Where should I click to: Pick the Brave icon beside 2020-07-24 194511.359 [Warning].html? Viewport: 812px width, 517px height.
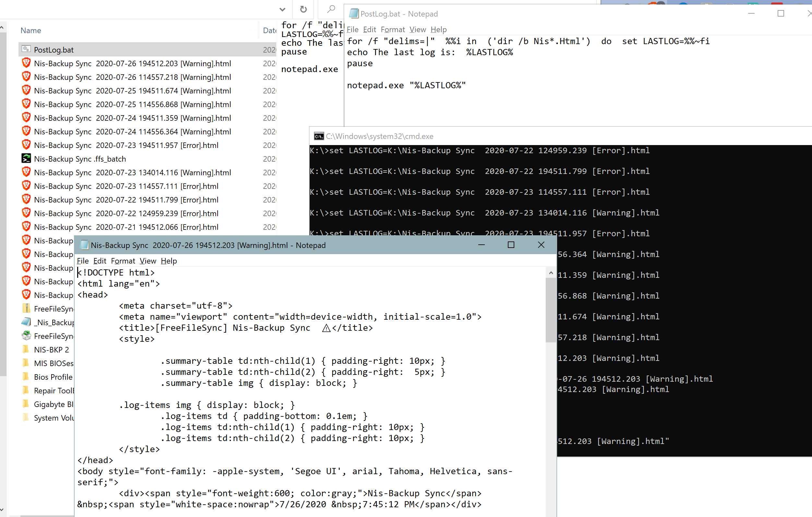[26, 117]
